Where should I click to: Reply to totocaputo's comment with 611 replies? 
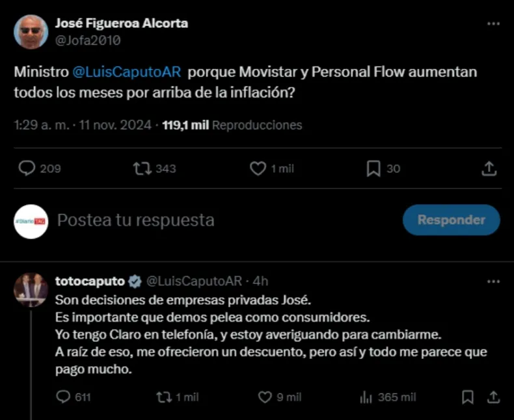(63, 397)
